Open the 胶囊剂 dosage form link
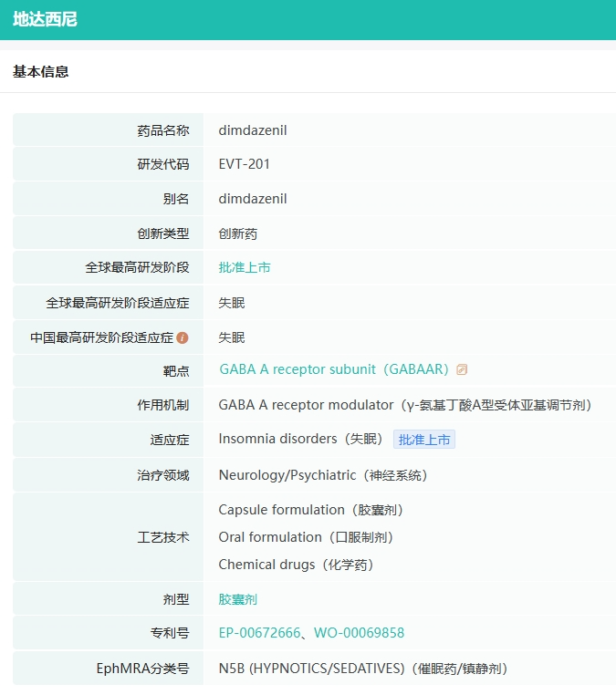Screen dimensions: 616x695 [x=237, y=599]
